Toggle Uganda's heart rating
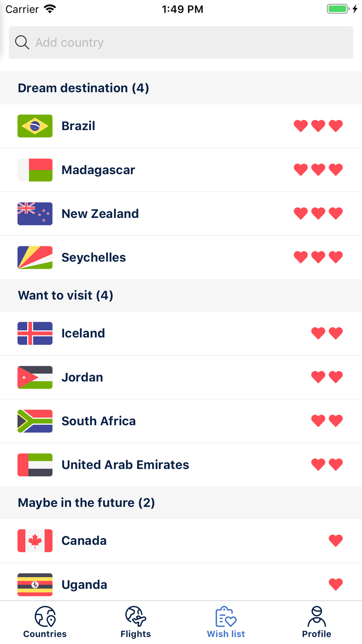362x644 pixels. (x=336, y=584)
